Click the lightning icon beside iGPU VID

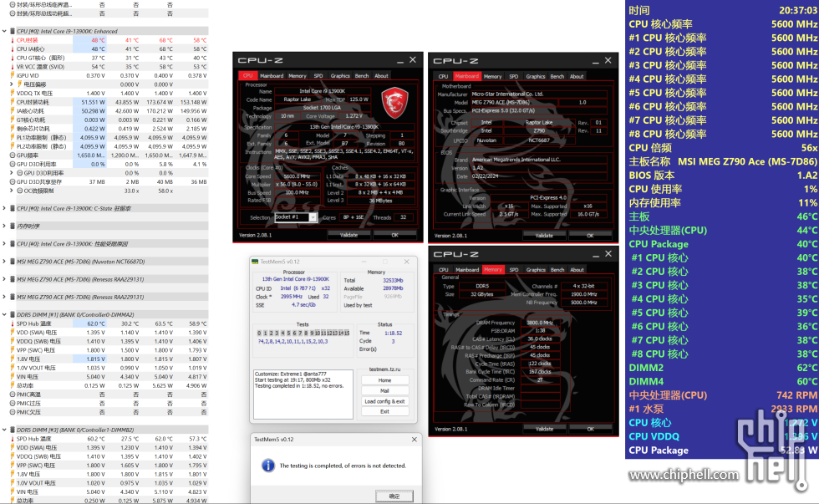click(13, 76)
